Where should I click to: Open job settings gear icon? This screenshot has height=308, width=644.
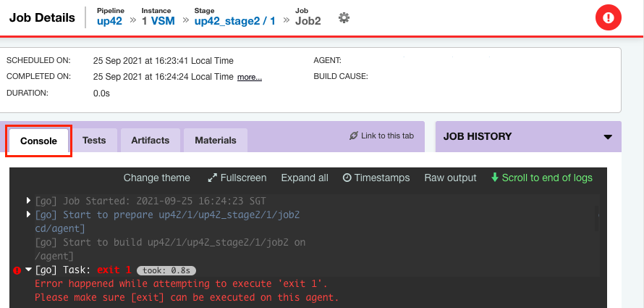pyautogui.click(x=344, y=17)
